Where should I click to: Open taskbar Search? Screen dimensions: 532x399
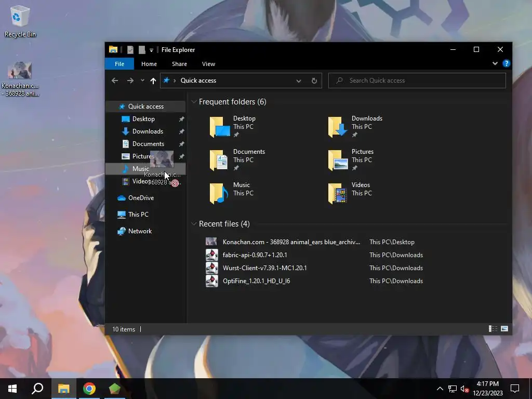pyautogui.click(x=37, y=389)
